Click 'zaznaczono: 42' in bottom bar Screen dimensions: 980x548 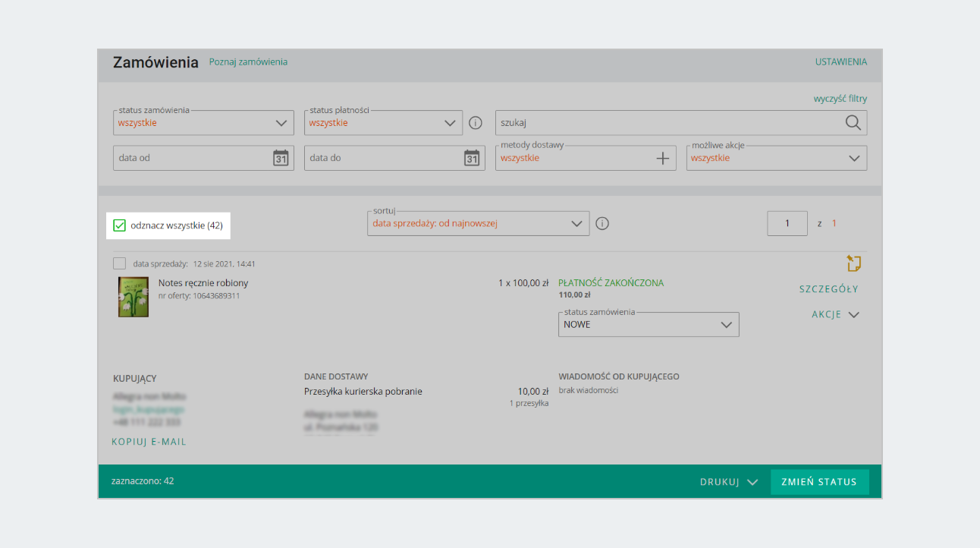point(143,480)
